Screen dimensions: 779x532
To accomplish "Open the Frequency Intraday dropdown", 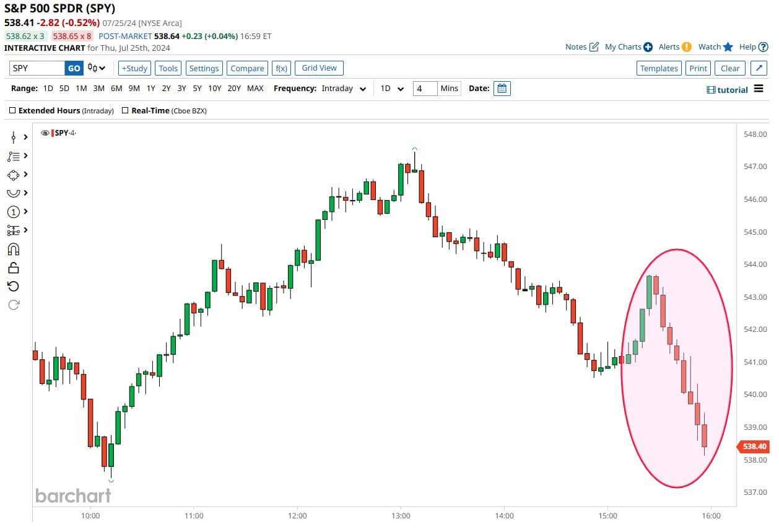I will 344,89.
